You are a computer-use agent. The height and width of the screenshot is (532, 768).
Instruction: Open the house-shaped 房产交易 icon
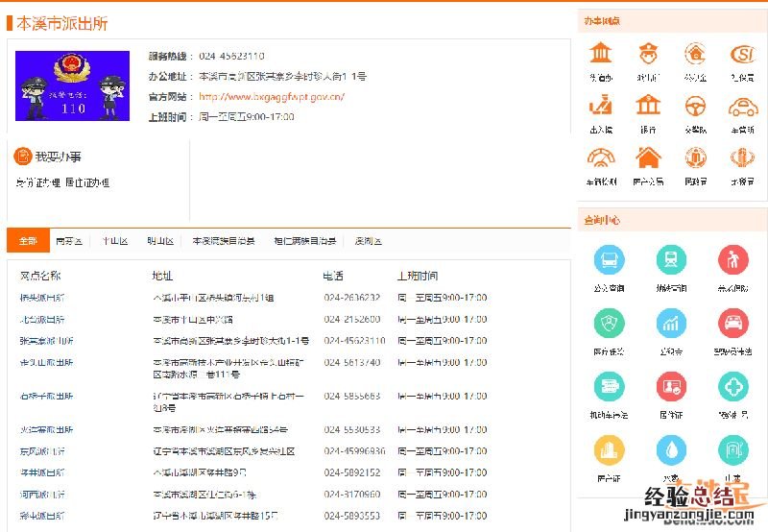pos(648,157)
